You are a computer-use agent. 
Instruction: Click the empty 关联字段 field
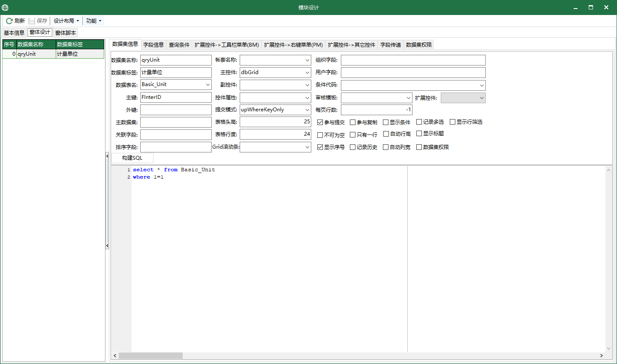[x=176, y=134]
